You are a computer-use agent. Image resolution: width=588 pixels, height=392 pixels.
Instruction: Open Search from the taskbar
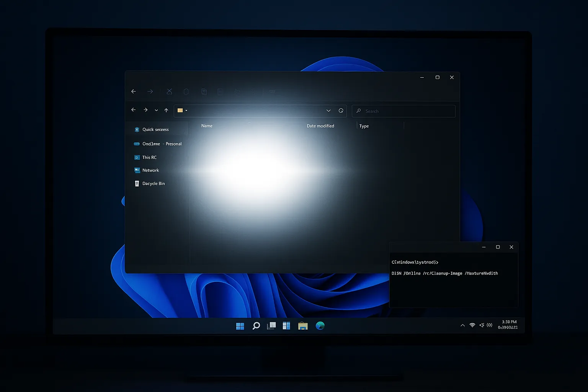coord(256,325)
